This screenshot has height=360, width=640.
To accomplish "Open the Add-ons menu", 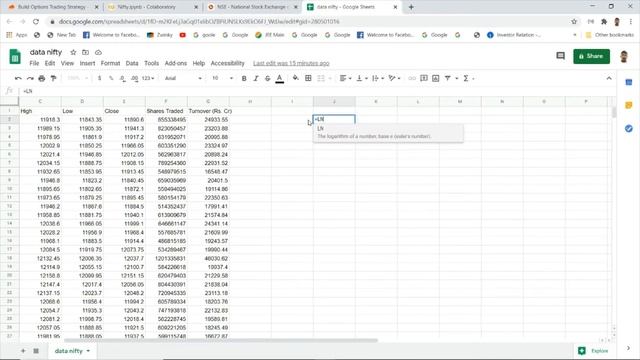I will point(176,63).
